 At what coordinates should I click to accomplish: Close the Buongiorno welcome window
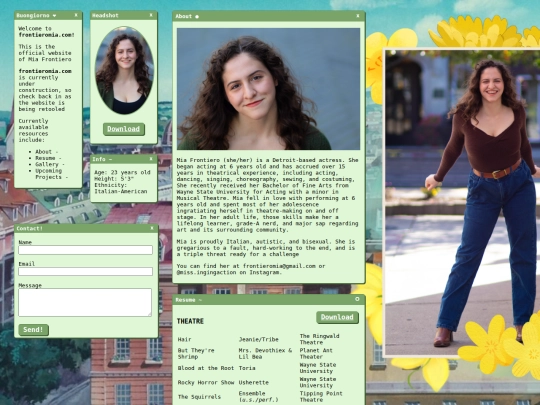(x=76, y=15)
